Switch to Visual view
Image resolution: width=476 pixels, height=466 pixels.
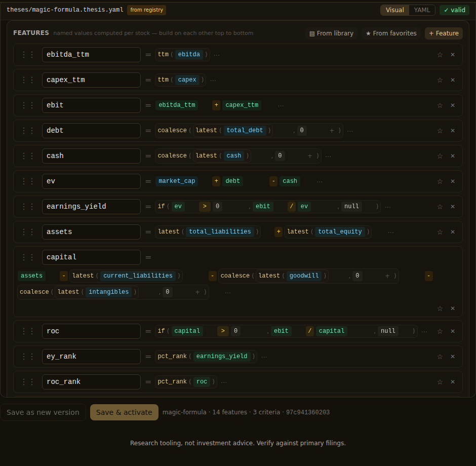394,10
